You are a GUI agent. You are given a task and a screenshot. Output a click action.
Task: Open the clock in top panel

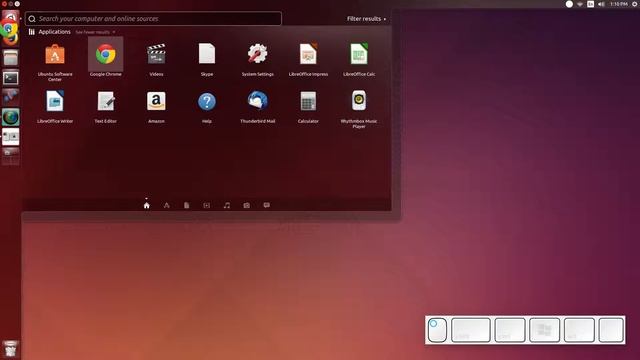tap(619, 4)
